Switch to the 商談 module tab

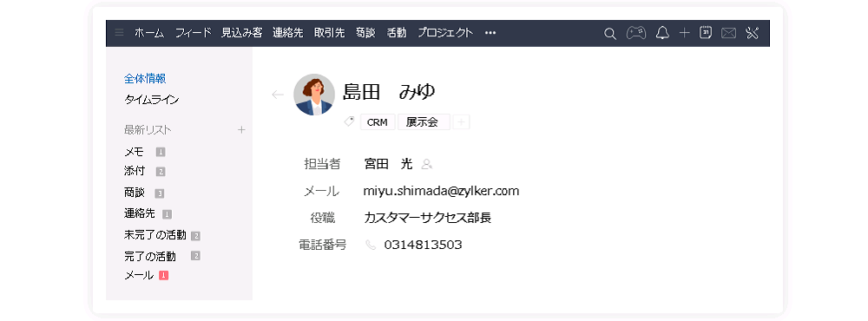pyautogui.click(x=365, y=33)
